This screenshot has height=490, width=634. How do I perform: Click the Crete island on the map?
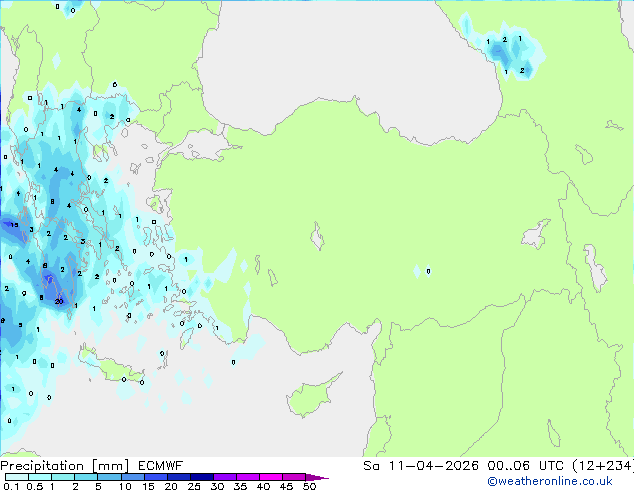coord(111,366)
